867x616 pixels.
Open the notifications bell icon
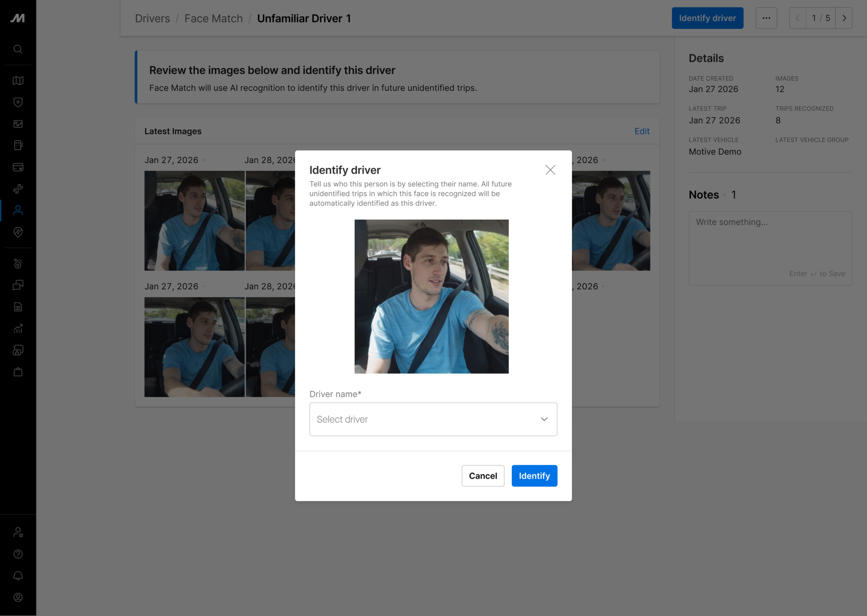click(18, 575)
